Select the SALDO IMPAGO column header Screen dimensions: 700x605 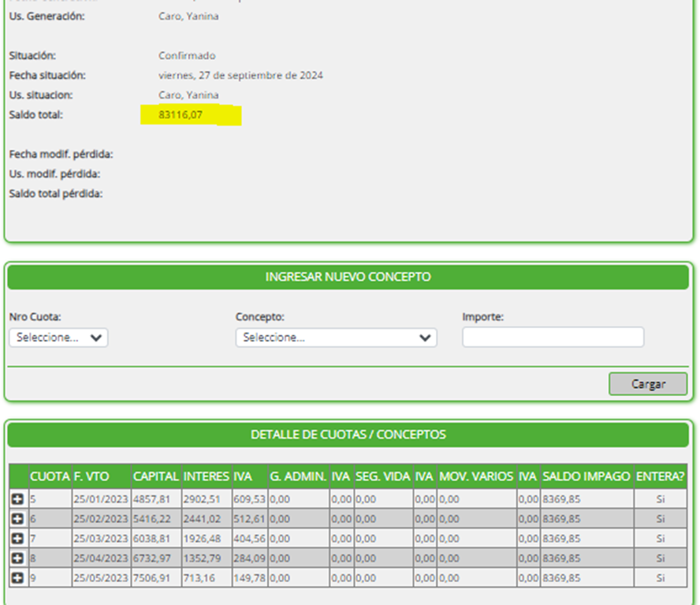click(586, 476)
